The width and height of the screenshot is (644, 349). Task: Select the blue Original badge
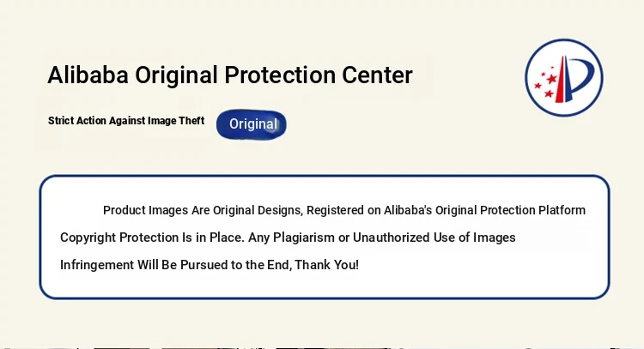252,124
